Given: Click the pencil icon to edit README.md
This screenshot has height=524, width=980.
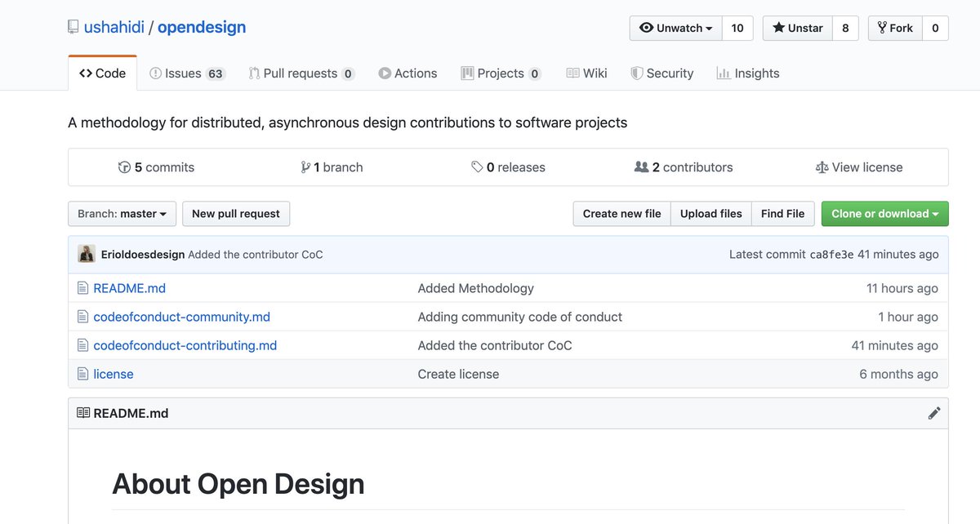Looking at the screenshot, I should coord(934,413).
